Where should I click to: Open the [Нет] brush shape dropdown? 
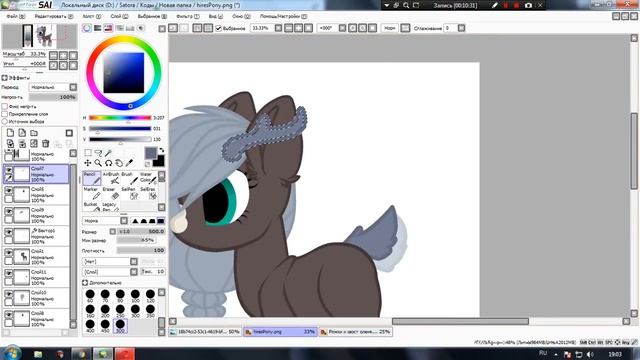click(110, 261)
